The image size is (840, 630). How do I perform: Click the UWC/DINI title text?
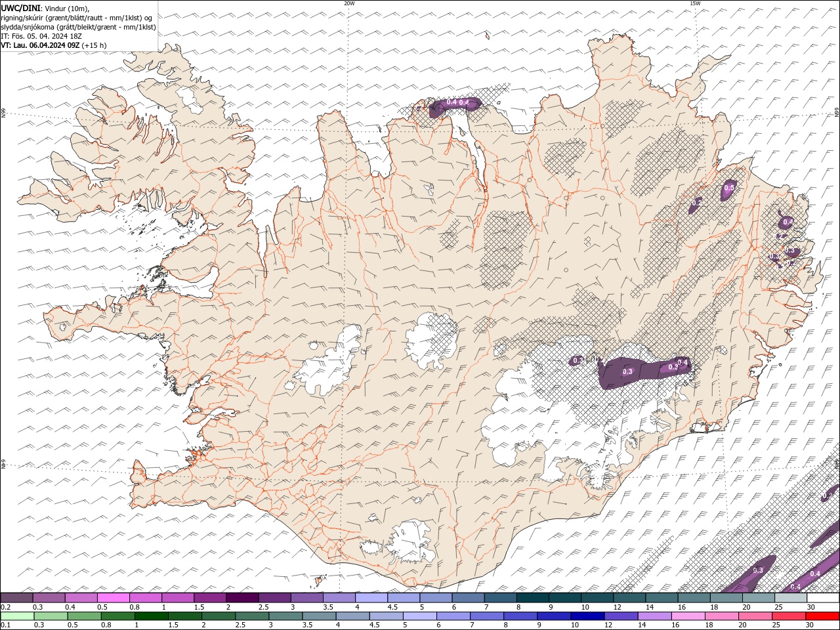coord(20,7)
